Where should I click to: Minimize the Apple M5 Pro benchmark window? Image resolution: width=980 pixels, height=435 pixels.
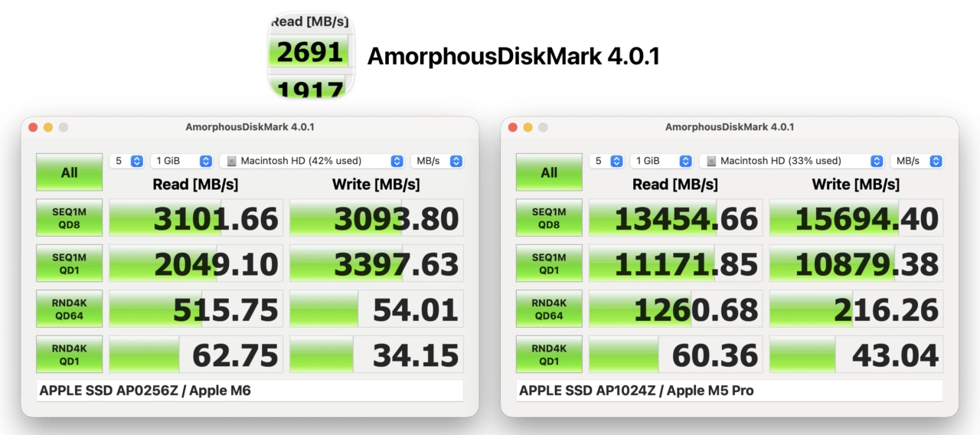pyautogui.click(x=528, y=127)
